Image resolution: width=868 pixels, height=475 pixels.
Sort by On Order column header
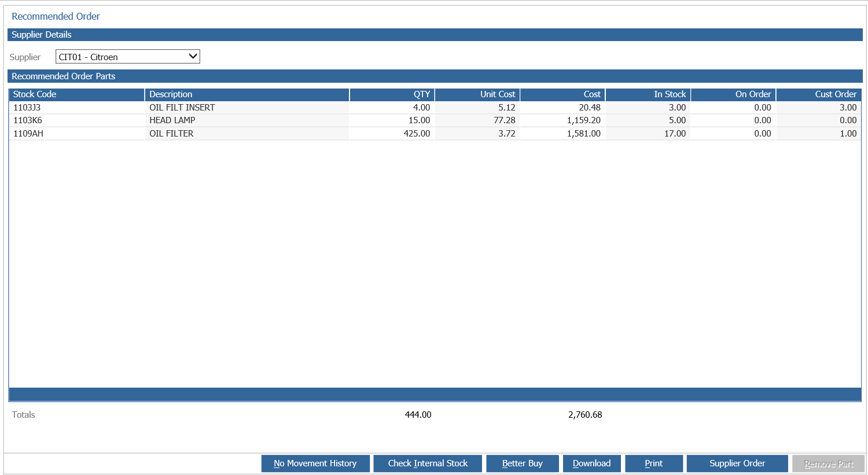733,94
